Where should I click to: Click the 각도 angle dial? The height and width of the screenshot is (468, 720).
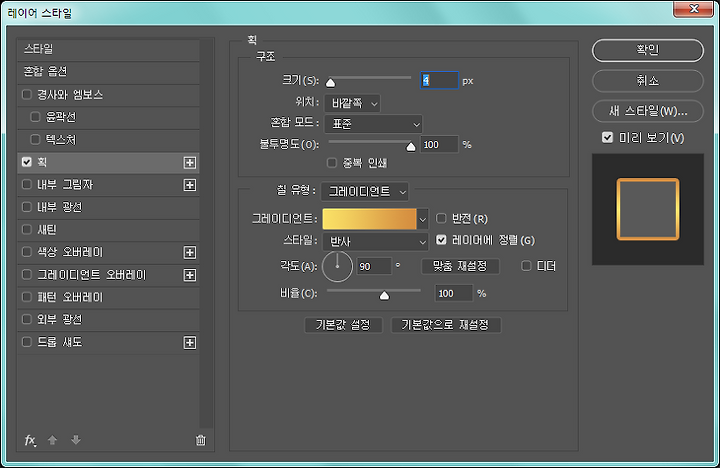(x=337, y=266)
